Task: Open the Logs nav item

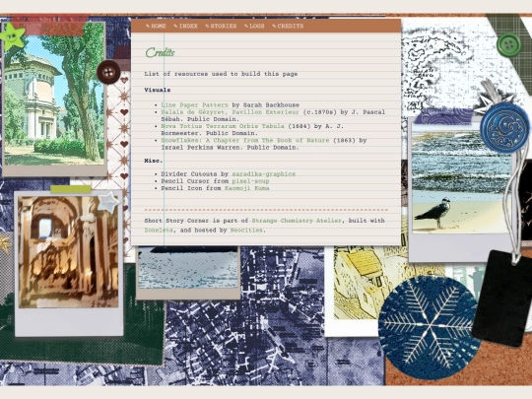Action: (x=257, y=27)
